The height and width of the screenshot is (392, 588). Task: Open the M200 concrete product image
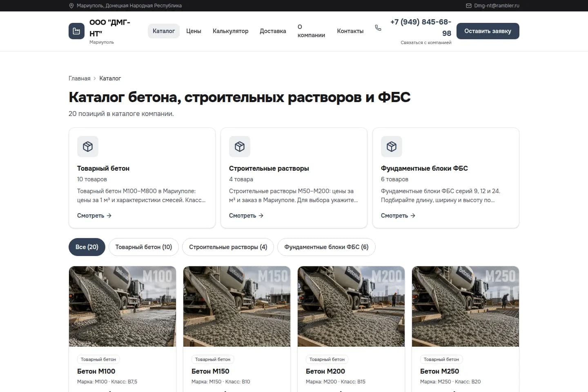351,306
